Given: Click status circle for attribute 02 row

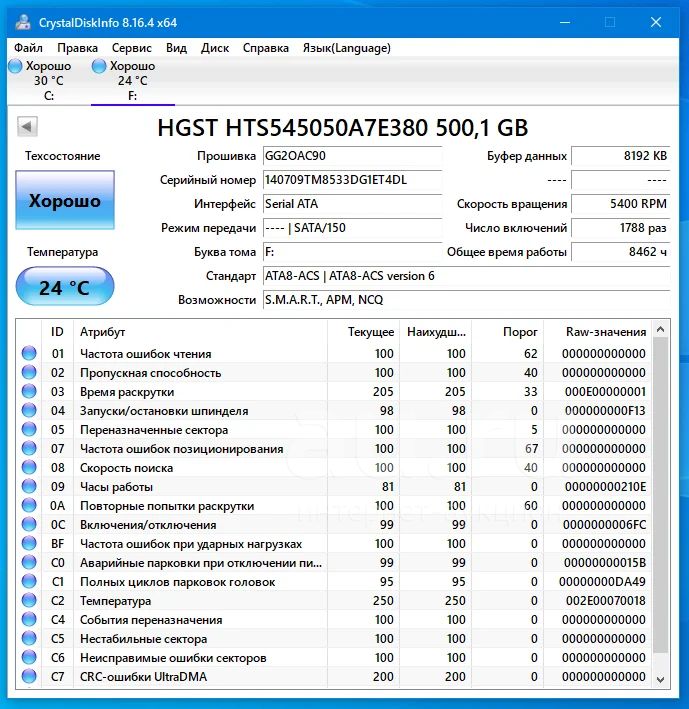Looking at the screenshot, I should point(29,372).
